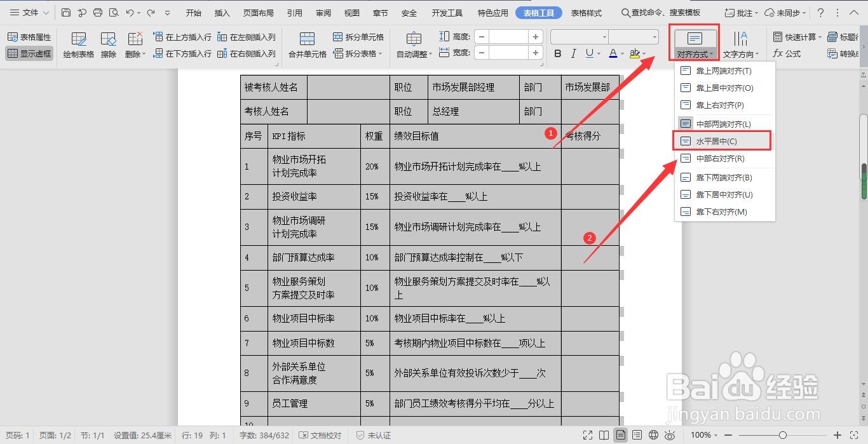
Task: Enable eye protection mode icon
Action: 670,435
